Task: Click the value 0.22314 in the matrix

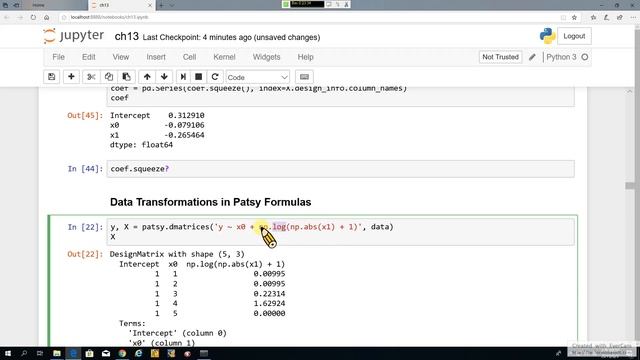Action: pos(269,294)
